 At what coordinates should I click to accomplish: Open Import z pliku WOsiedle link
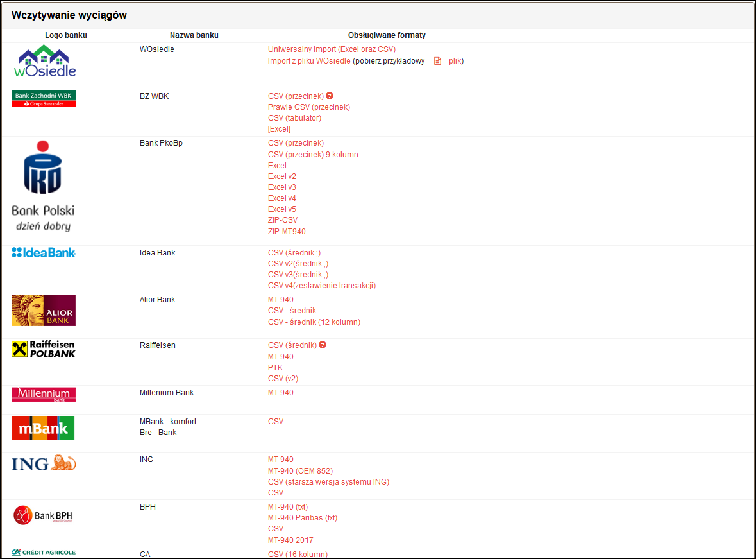click(309, 61)
